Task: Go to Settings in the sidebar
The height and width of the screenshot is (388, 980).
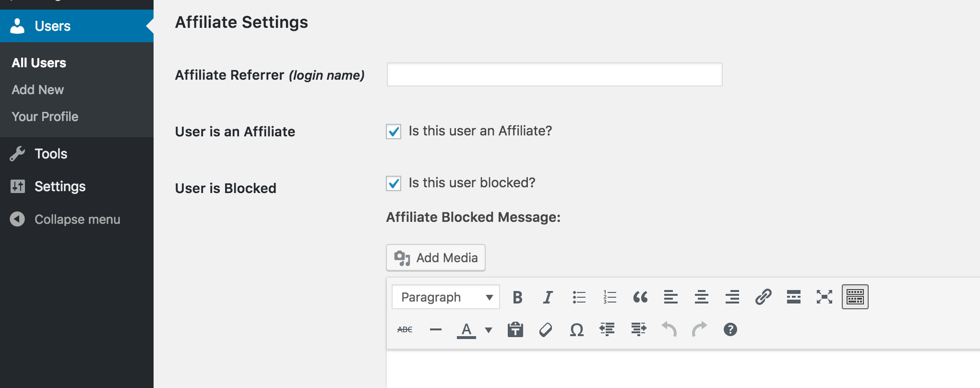Action: tap(60, 186)
